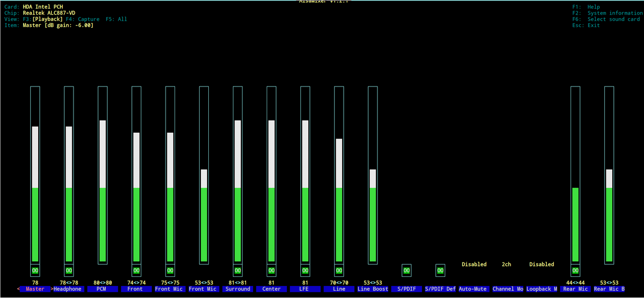644x298 pixels.
Task: Click the PCM volume bar
Action: click(x=103, y=175)
